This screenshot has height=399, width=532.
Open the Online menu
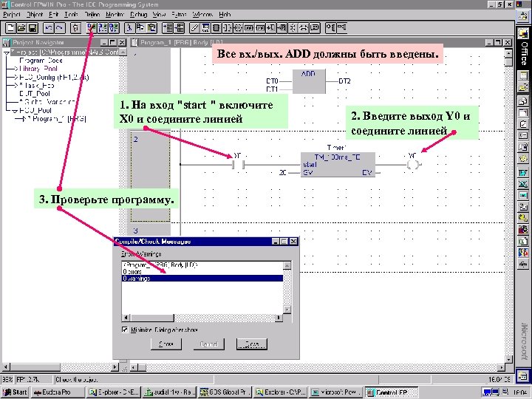tap(92, 15)
